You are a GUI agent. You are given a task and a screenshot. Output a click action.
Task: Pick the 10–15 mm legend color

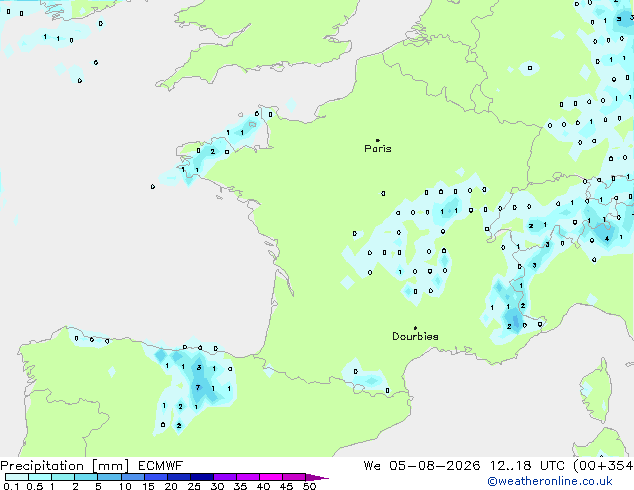pyautogui.click(x=132, y=477)
